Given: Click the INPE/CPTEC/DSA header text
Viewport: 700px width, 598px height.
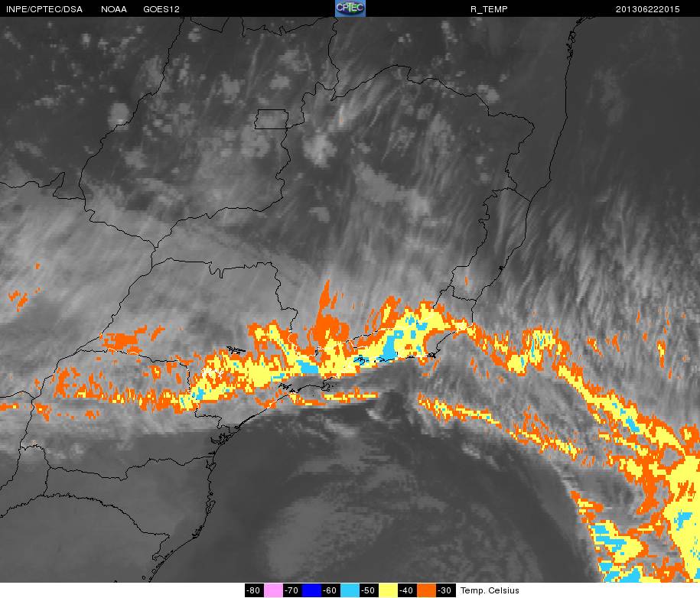Looking at the screenshot, I should [44, 9].
